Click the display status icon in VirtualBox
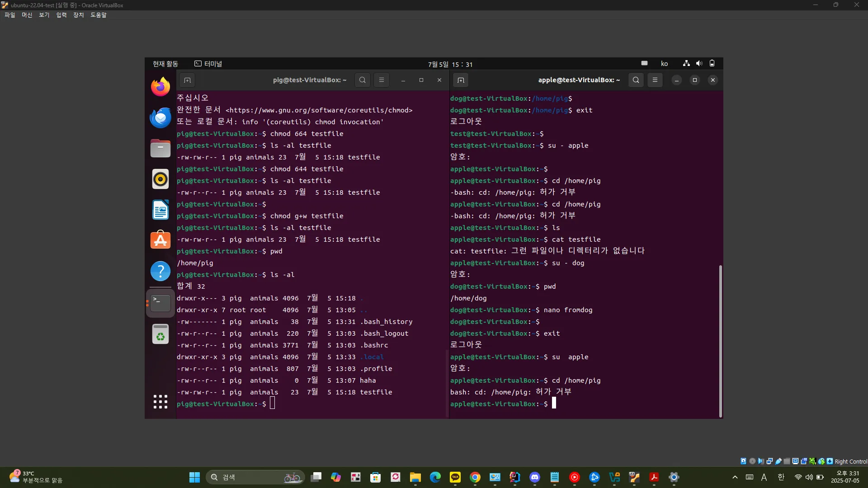This screenshot has height=488, width=868. pyautogui.click(x=796, y=461)
